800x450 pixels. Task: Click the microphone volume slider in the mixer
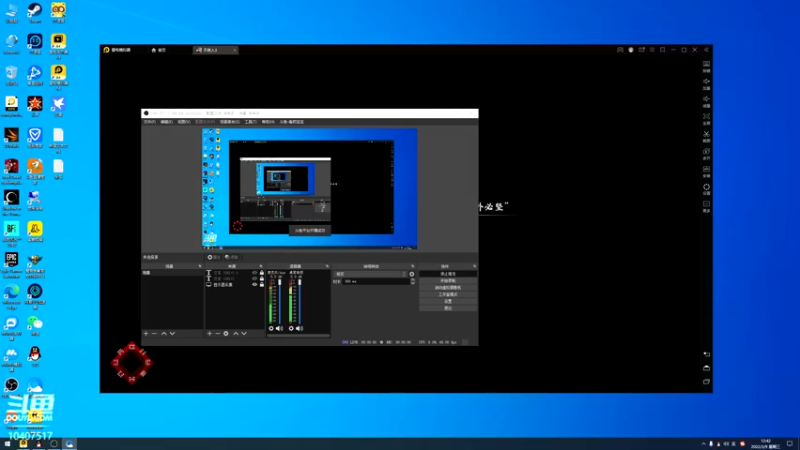(280, 301)
